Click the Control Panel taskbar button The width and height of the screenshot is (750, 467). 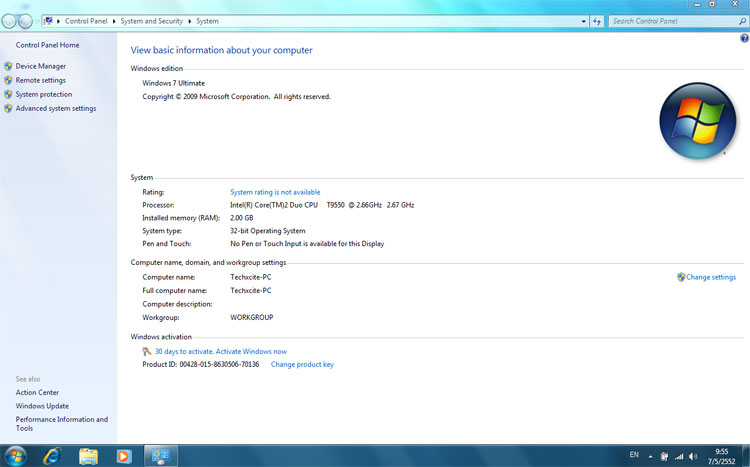pos(161,456)
